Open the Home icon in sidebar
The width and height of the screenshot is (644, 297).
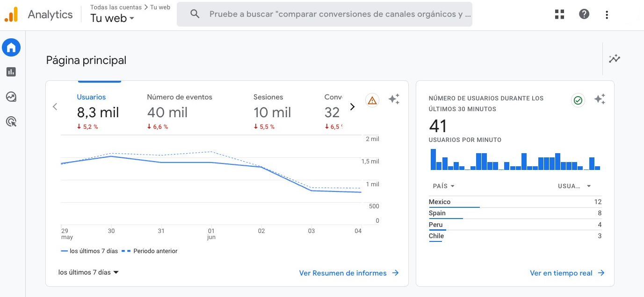coord(11,47)
